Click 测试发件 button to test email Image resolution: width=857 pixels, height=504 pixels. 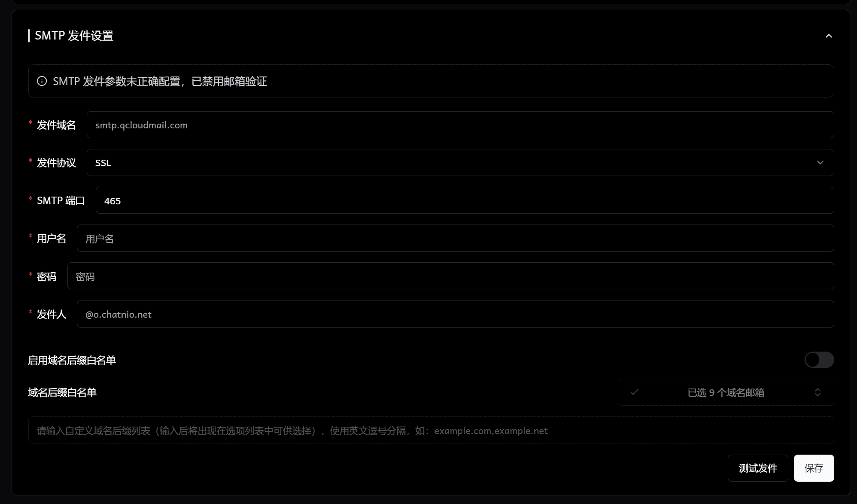tap(758, 468)
